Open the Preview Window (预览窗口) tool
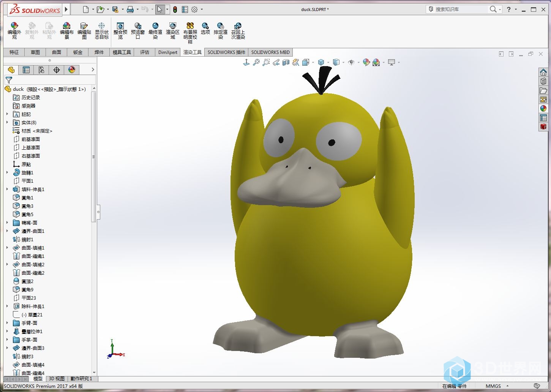551x392 pixels. (x=138, y=30)
